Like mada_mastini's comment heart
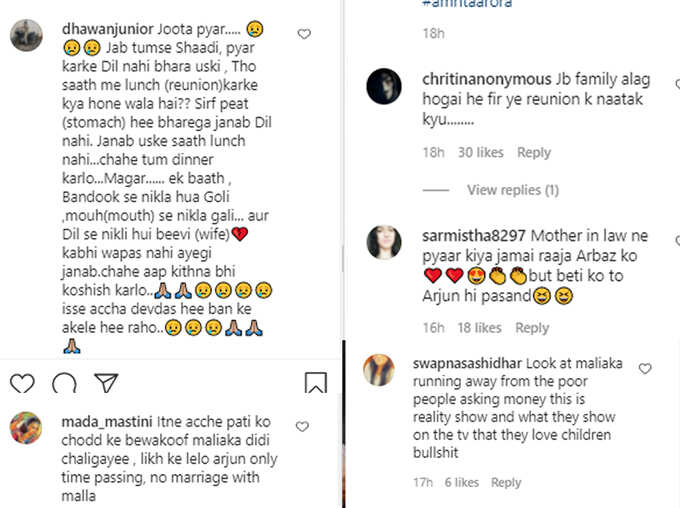680x508 pixels. pyautogui.click(x=302, y=426)
